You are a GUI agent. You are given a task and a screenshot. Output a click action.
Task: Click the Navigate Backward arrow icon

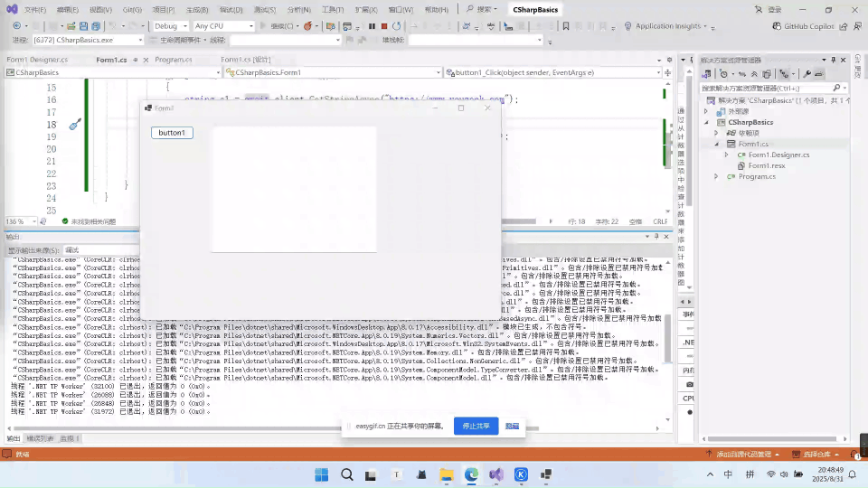pyautogui.click(x=16, y=26)
